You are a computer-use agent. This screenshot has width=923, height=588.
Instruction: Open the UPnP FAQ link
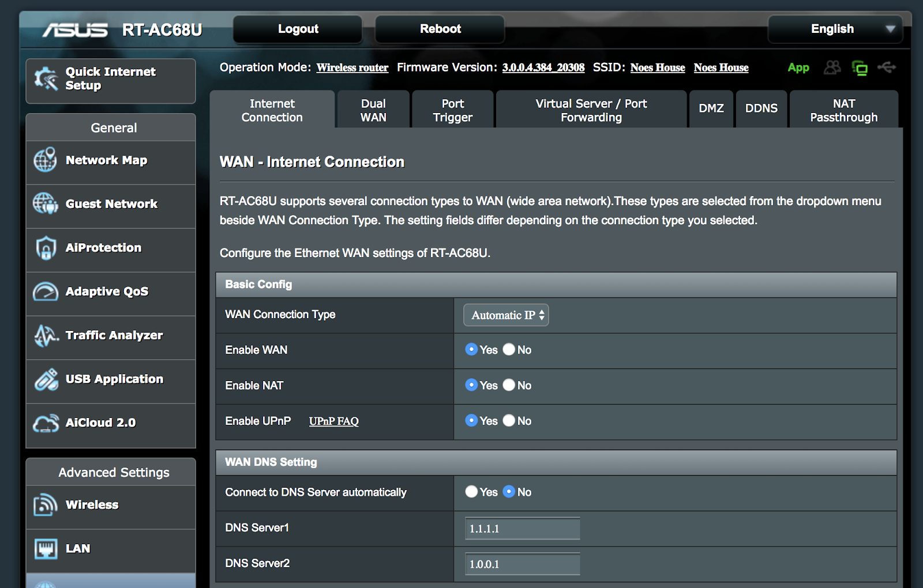coord(333,421)
